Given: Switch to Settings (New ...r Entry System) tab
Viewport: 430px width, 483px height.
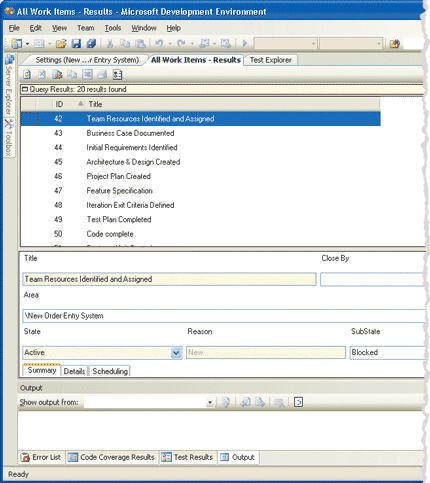Looking at the screenshot, I should (x=87, y=60).
